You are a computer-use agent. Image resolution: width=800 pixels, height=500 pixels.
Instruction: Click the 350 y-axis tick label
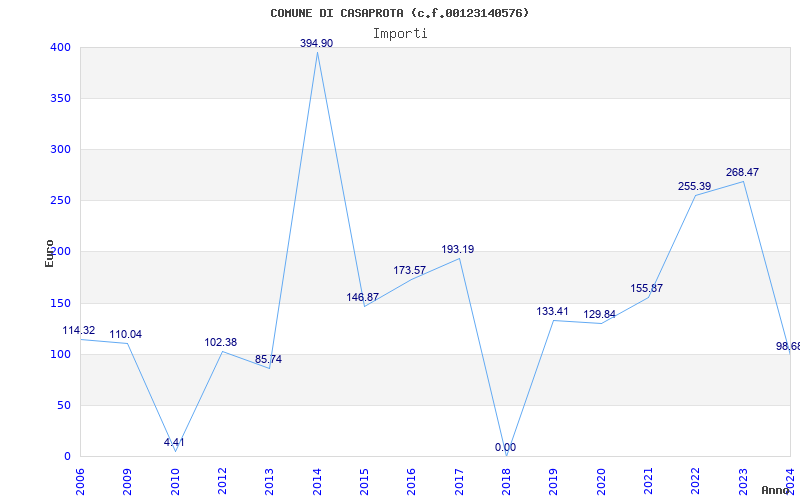60,98
